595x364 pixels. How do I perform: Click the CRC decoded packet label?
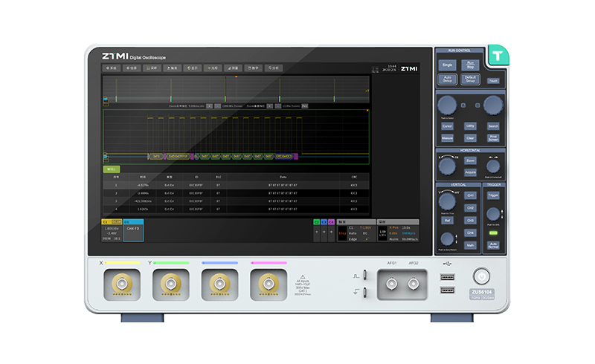click(x=284, y=156)
